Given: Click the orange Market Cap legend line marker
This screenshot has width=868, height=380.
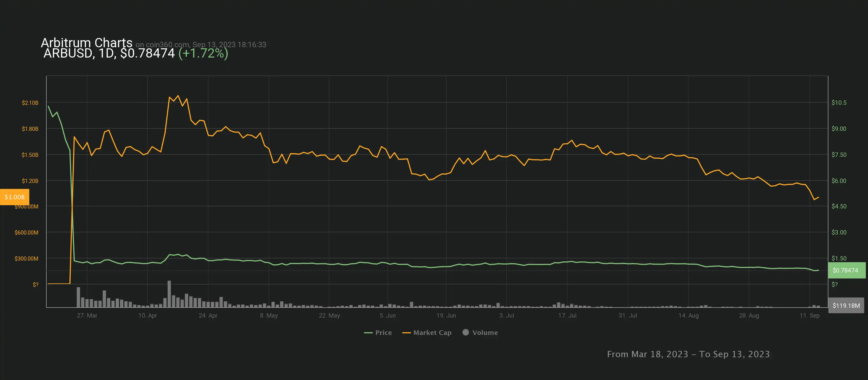Looking at the screenshot, I should 406,333.
